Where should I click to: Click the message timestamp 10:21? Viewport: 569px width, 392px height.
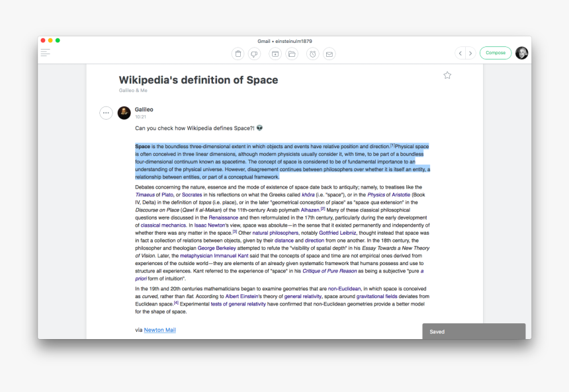tap(140, 117)
